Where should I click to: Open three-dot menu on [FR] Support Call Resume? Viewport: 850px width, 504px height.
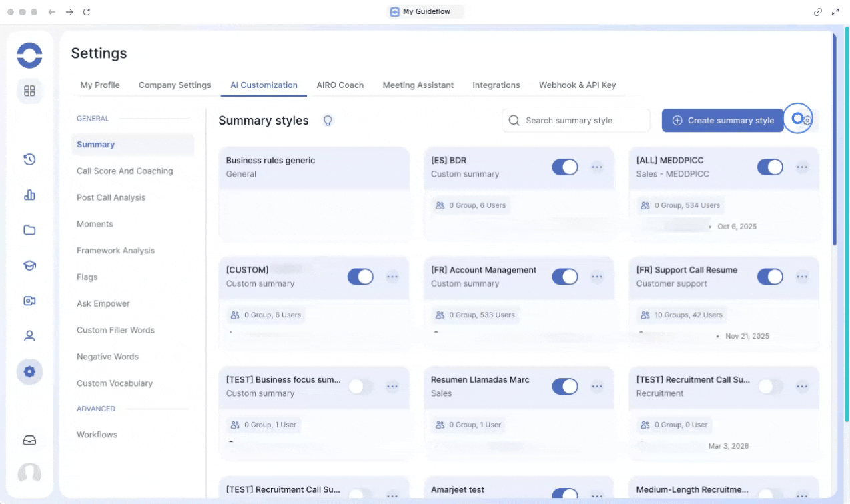pyautogui.click(x=802, y=277)
